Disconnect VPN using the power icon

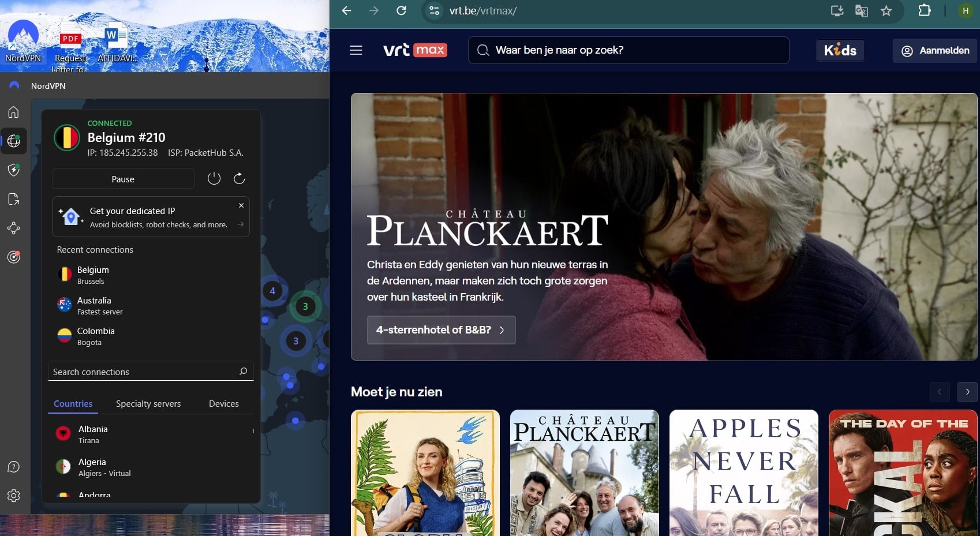[214, 178]
